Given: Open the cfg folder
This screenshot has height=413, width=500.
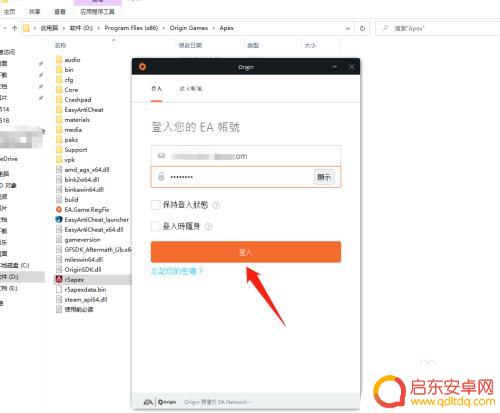Looking at the screenshot, I should (65, 80).
